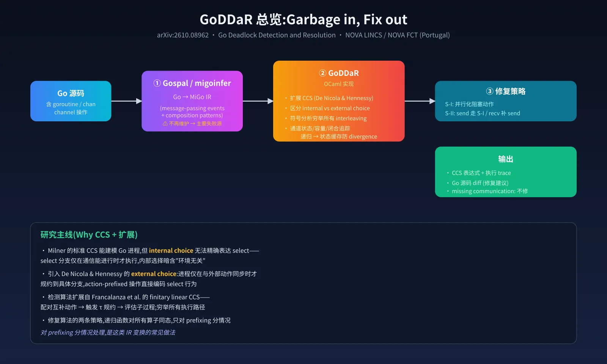Click the title "GoDDaR 总览:Garbage in, Fix out"
Viewport: 607px width, 364px height.
coord(303,19)
